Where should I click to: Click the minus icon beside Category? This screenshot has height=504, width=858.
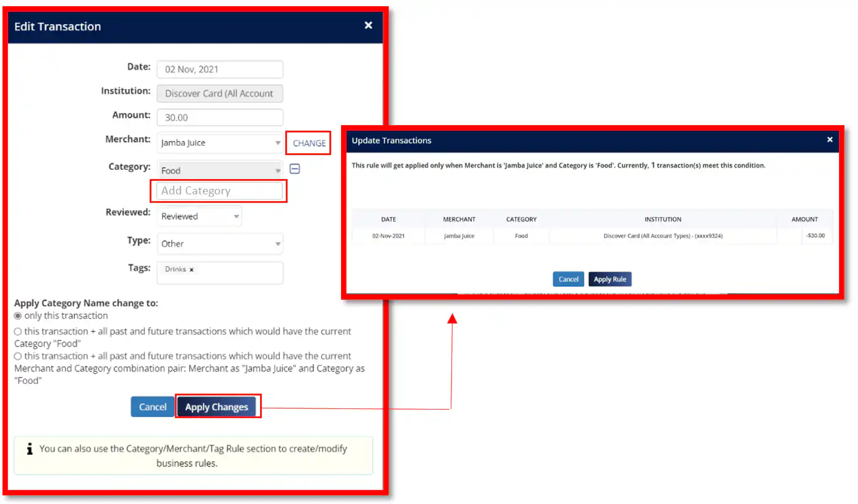pos(294,169)
